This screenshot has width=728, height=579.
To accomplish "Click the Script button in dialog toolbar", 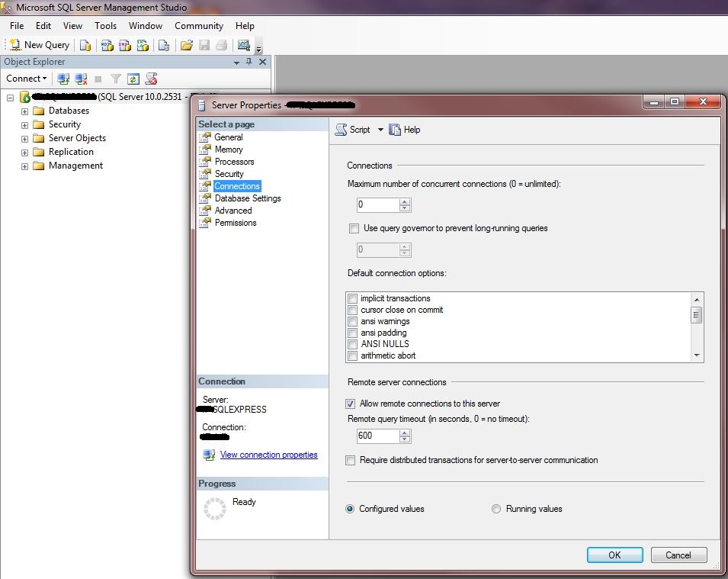I will [x=353, y=130].
